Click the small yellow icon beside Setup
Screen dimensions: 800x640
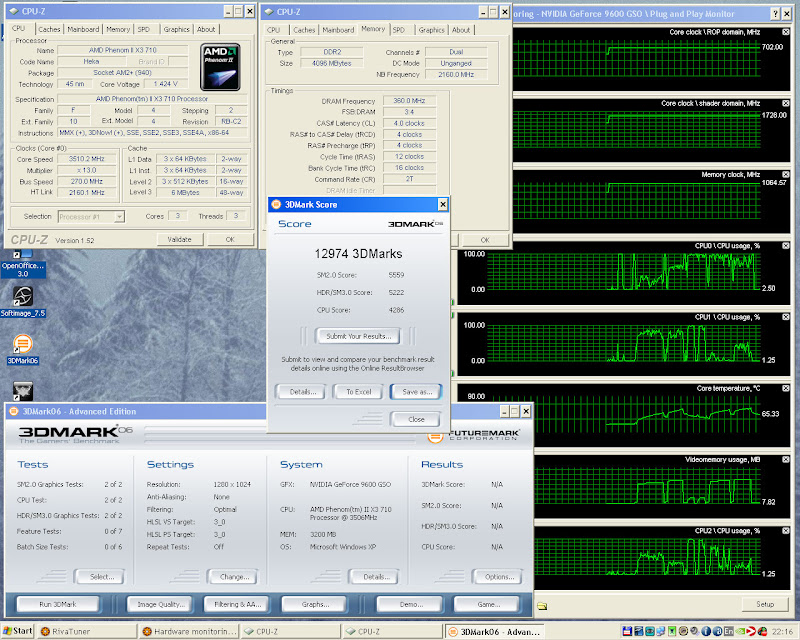(541, 605)
